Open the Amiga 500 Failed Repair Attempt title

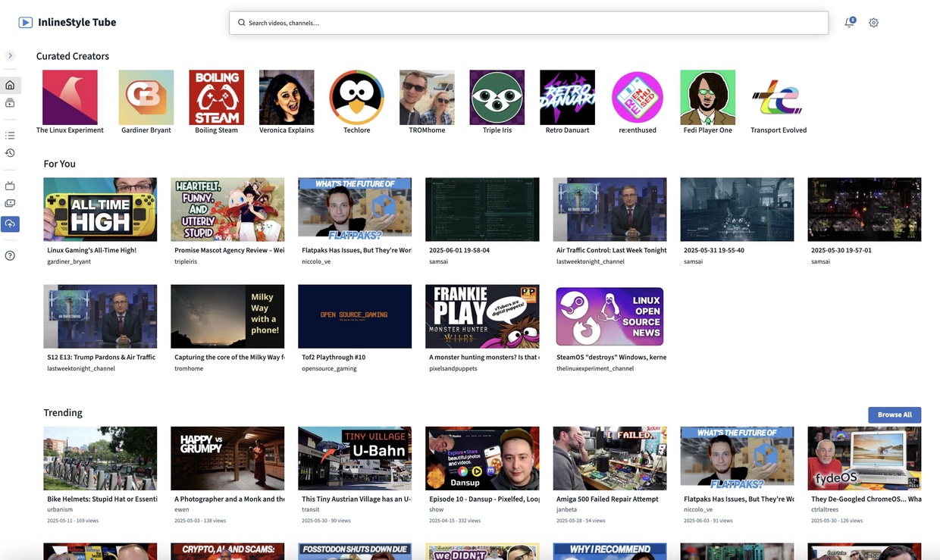[607, 499]
